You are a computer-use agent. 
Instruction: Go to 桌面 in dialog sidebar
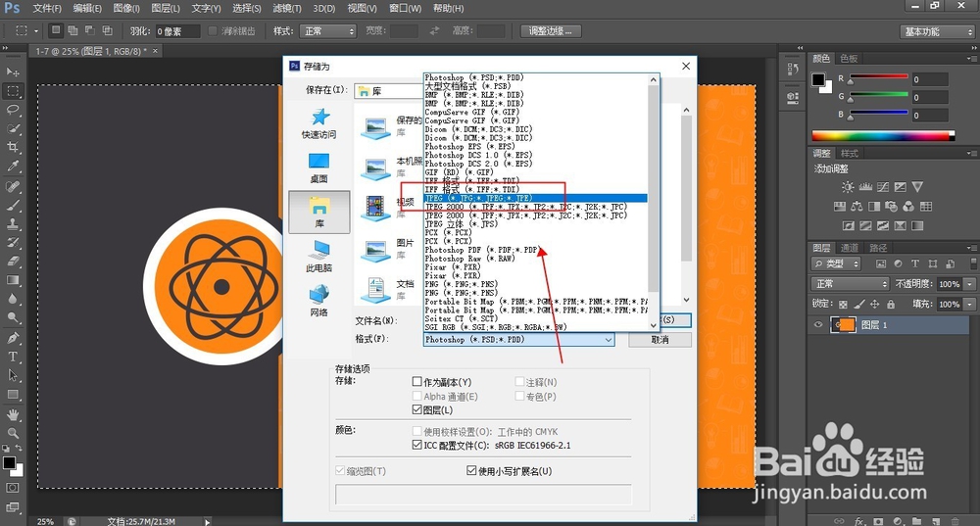[319, 167]
